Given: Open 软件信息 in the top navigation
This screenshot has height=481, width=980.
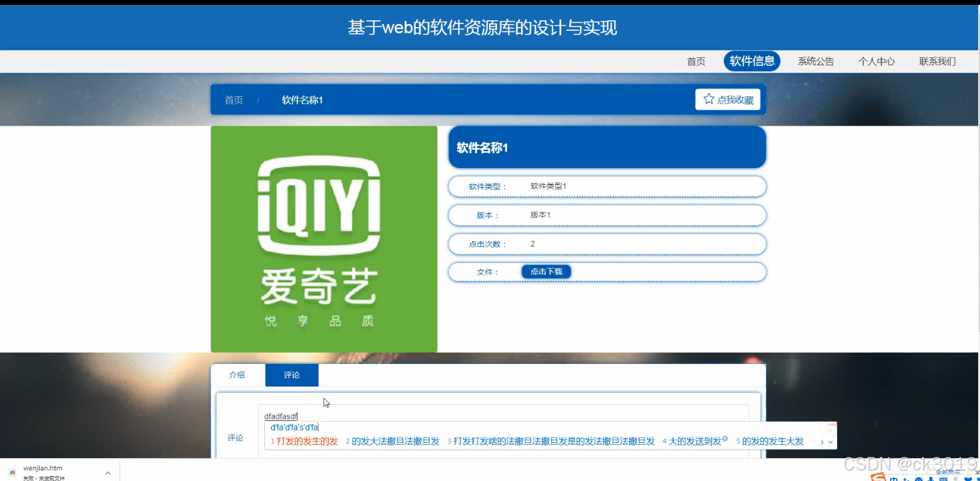Looking at the screenshot, I should [x=752, y=61].
